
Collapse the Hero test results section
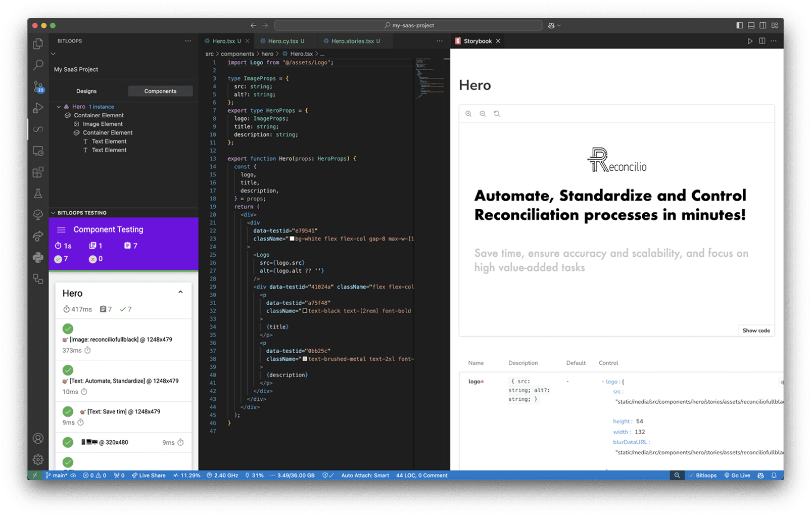tap(180, 292)
